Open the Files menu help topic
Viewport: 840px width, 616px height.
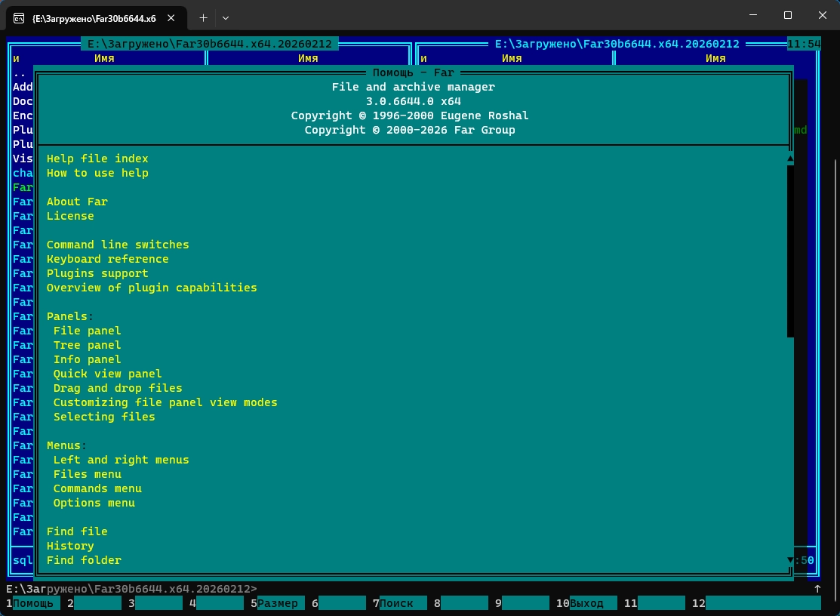click(87, 475)
